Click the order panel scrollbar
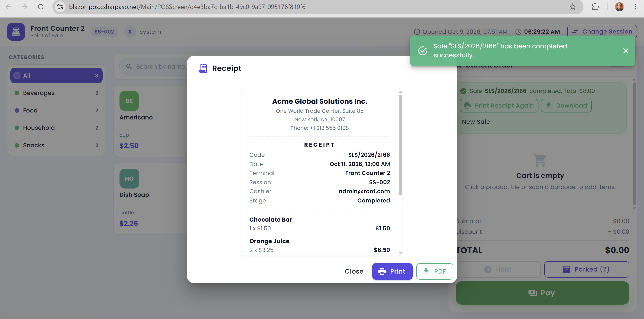Image resolution: width=644 pixels, height=319 pixels. click(x=634, y=144)
